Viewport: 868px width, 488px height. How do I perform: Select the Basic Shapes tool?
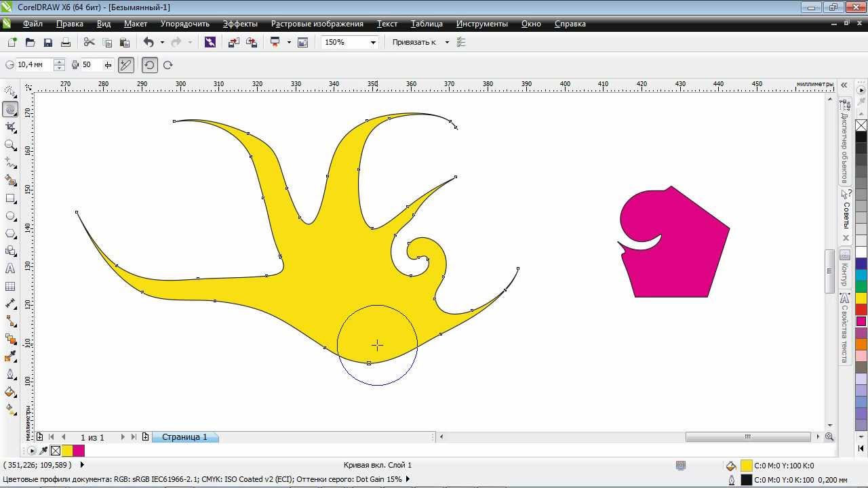tap(10, 251)
